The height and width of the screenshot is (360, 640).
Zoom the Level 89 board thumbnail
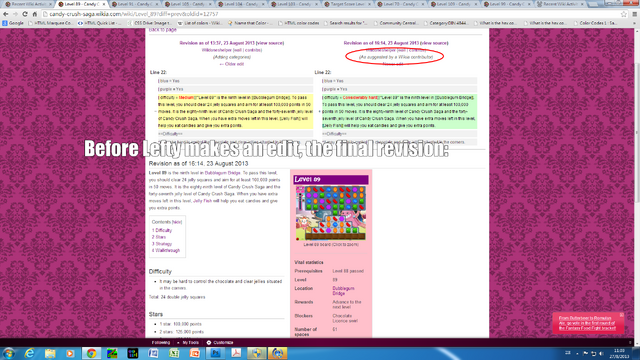tap(331, 213)
